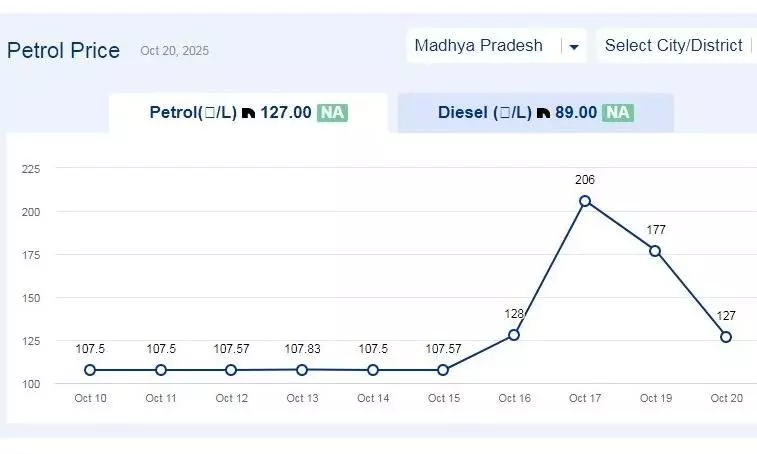Click the green NA badge beside 127.00
Viewport: 757px width, 454px height.
click(x=333, y=113)
